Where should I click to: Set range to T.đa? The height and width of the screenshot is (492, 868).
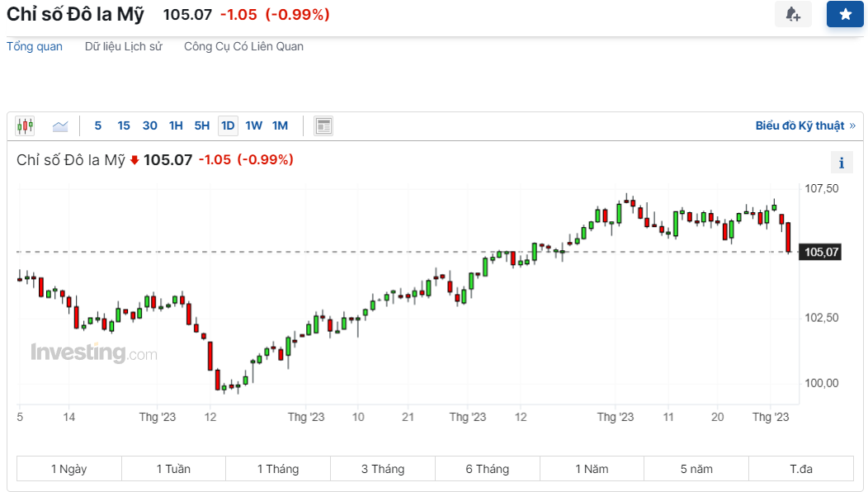pyautogui.click(x=801, y=469)
